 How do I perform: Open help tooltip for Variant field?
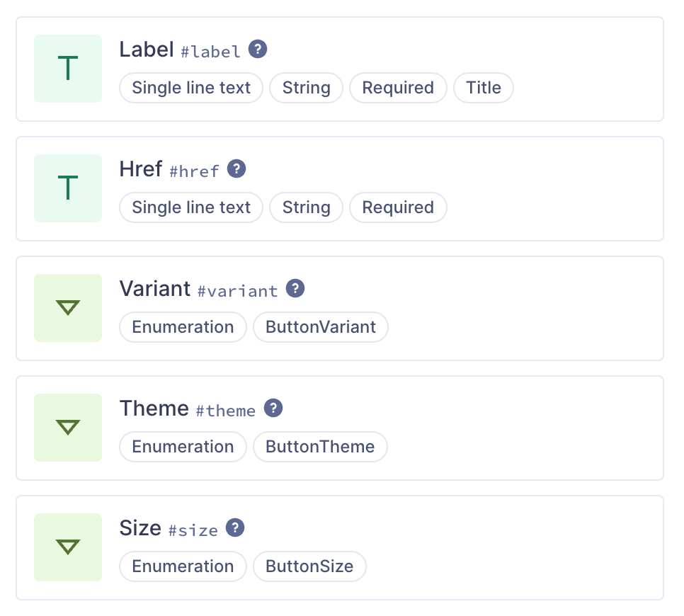point(295,289)
